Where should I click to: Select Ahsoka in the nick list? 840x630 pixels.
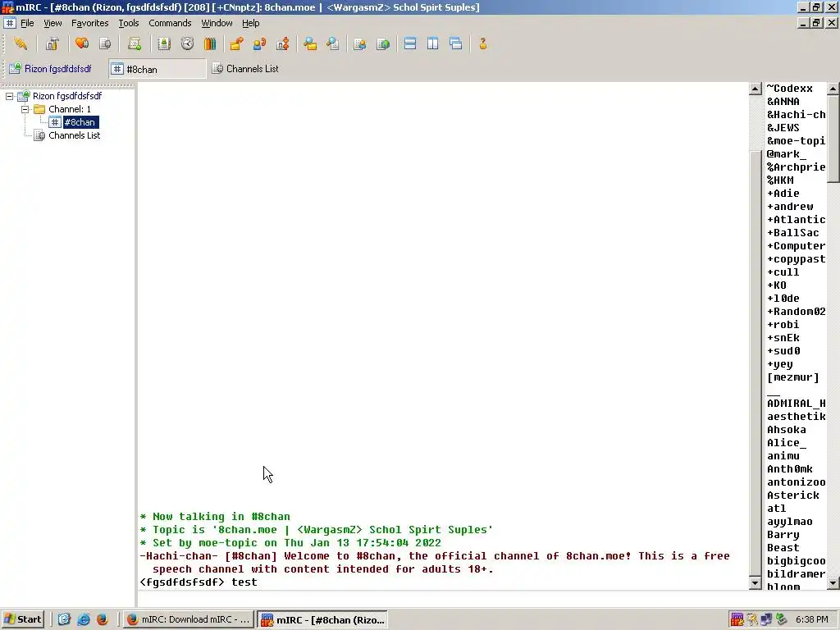point(787,430)
